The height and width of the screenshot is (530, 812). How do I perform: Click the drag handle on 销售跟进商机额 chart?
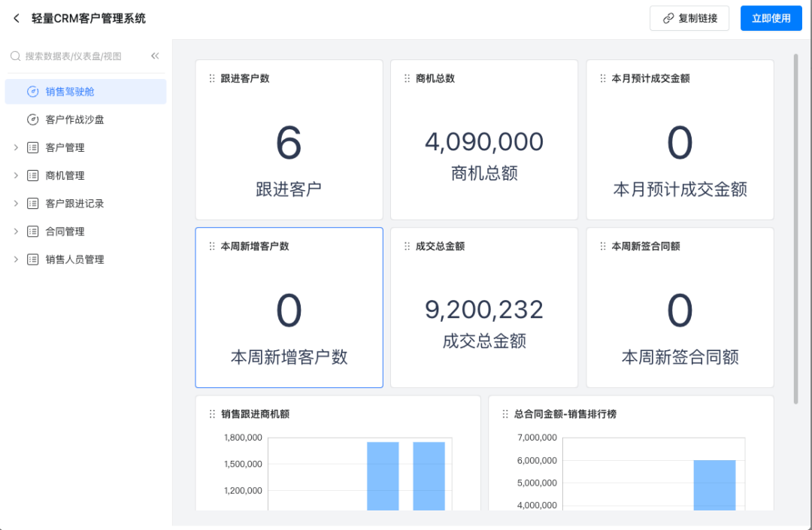[x=211, y=414]
